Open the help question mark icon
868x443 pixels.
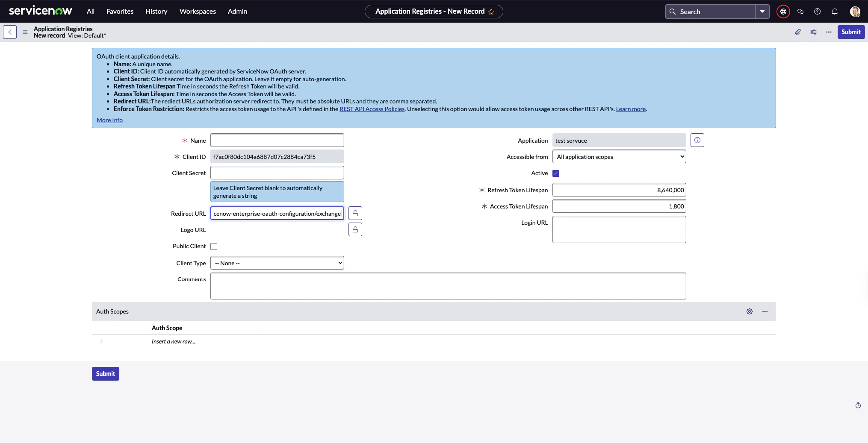[x=818, y=12]
